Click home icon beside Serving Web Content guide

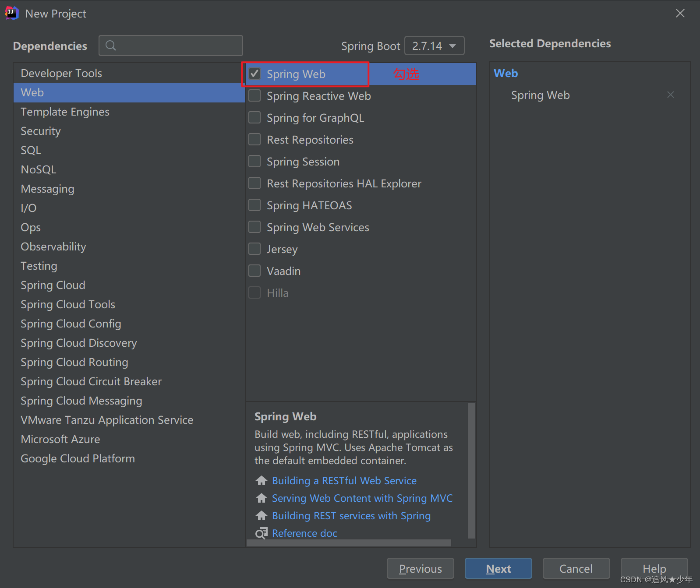(262, 498)
